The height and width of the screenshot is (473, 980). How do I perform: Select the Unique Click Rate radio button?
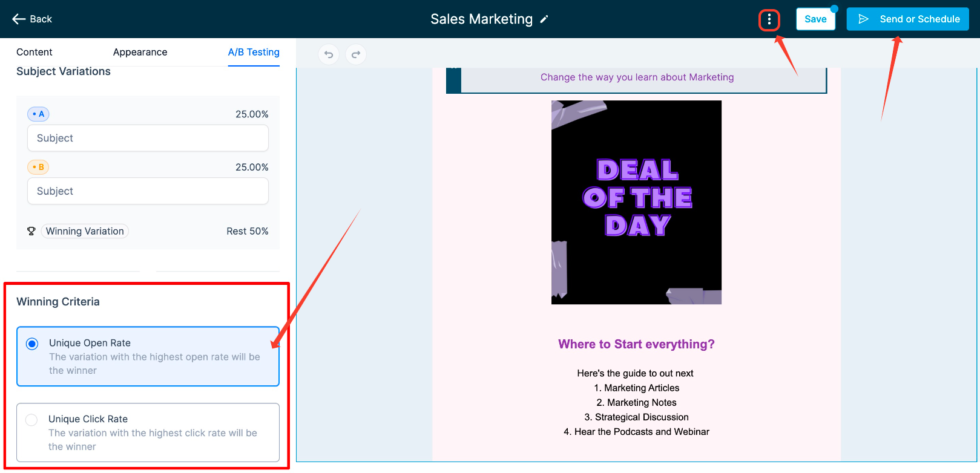coord(31,420)
